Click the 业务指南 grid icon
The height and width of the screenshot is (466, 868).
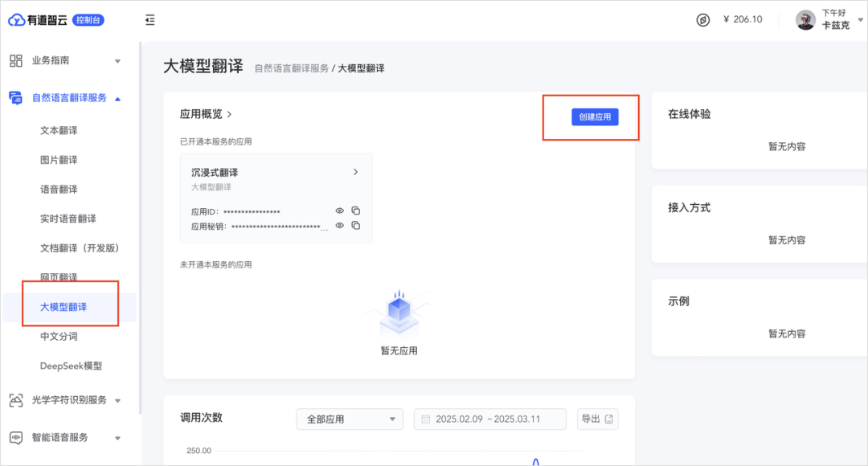[x=16, y=60]
